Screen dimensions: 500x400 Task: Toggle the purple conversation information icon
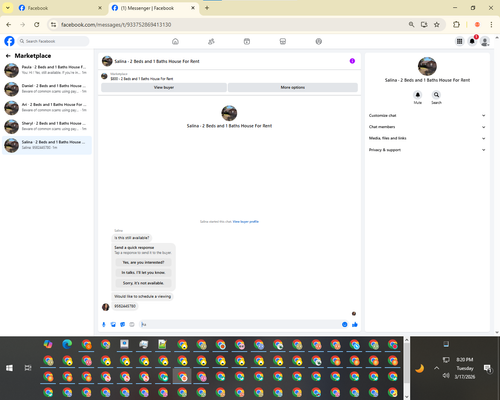tap(352, 61)
